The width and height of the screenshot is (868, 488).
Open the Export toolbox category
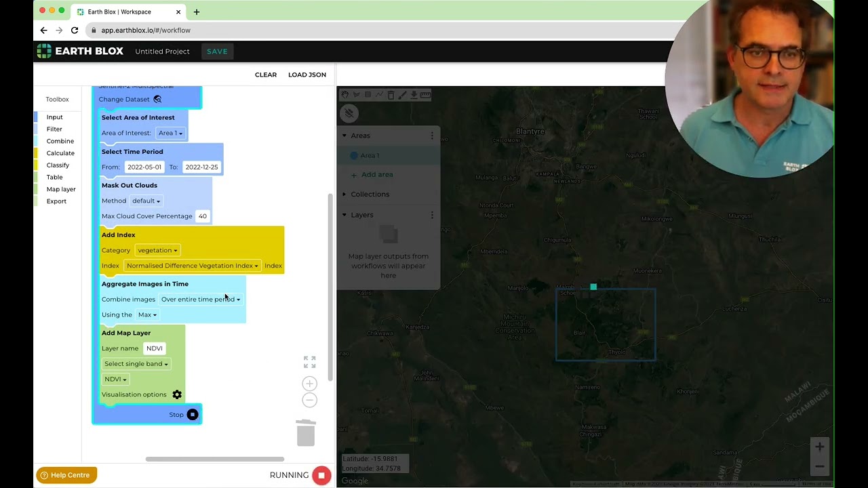pos(56,201)
